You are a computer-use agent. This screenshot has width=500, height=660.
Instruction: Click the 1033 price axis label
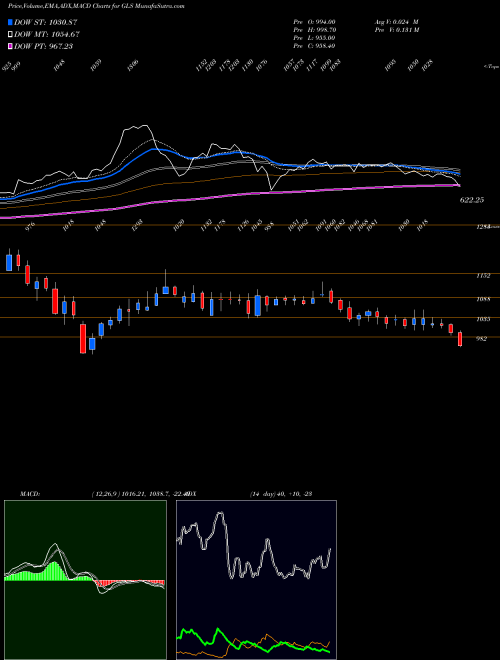coord(483,319)
